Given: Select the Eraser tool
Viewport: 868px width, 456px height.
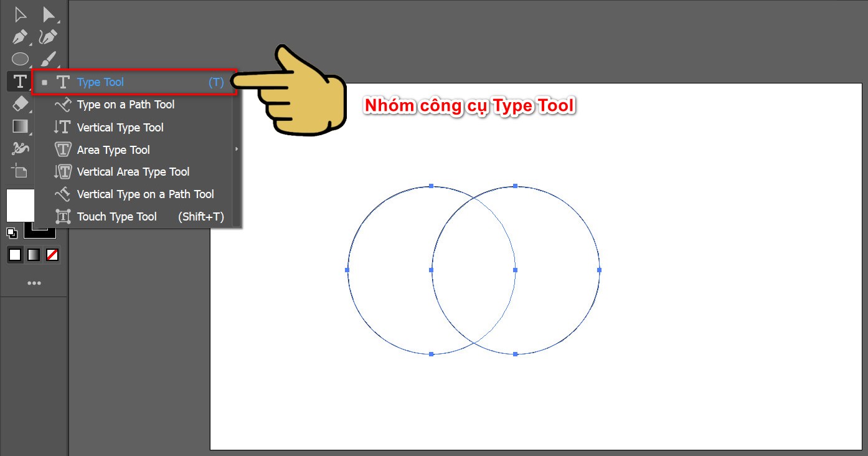Looking at the screenshot, I should pyautogui.click(x=19, y=103).
